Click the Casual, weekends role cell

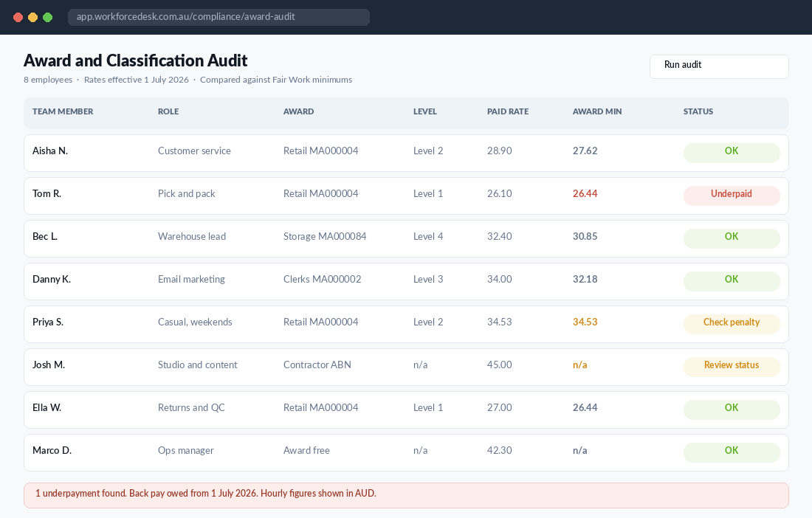tap(195, 322)
